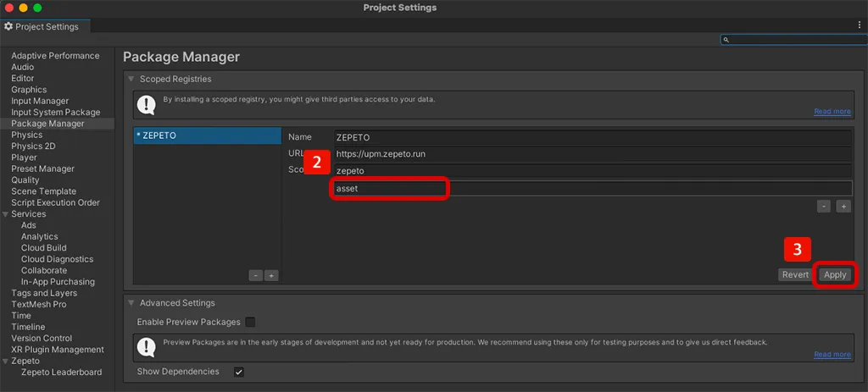Remove the selected scope with the minus button
868x392 pixels.
[824, 207]
